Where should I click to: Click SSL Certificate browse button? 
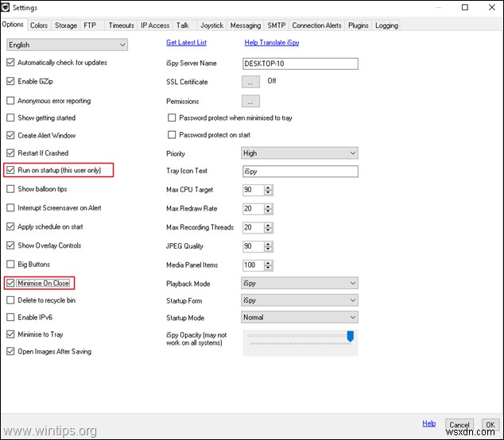pos(250,82)
